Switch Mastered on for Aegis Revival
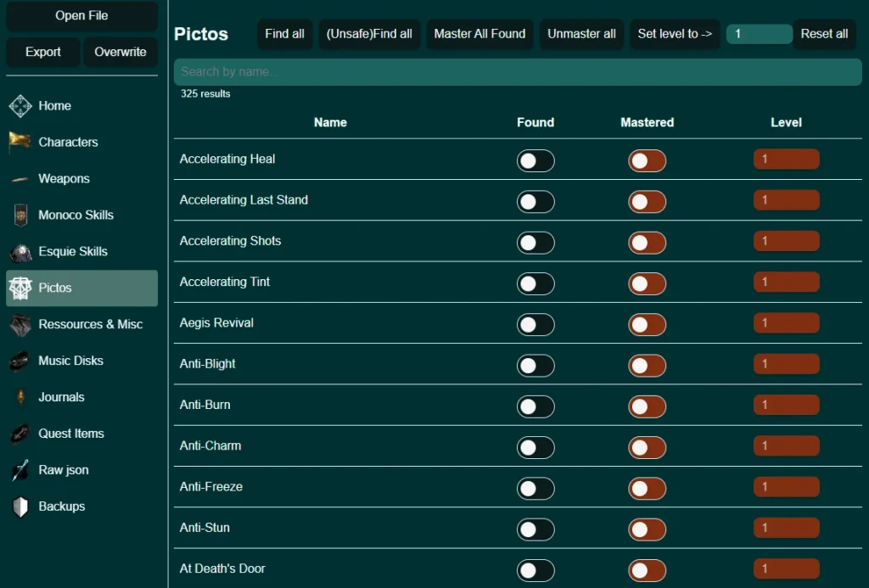Screen dimensions: 869x588 (647, 325)
